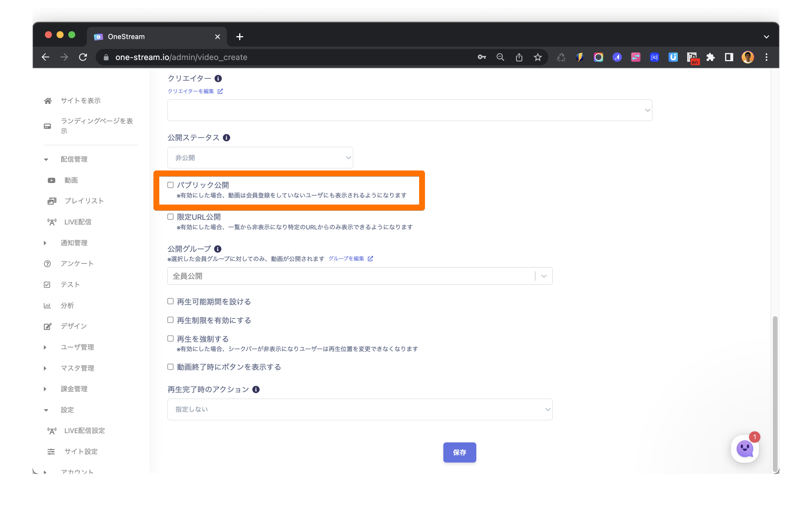Click the 保存 button

[459, 452]
